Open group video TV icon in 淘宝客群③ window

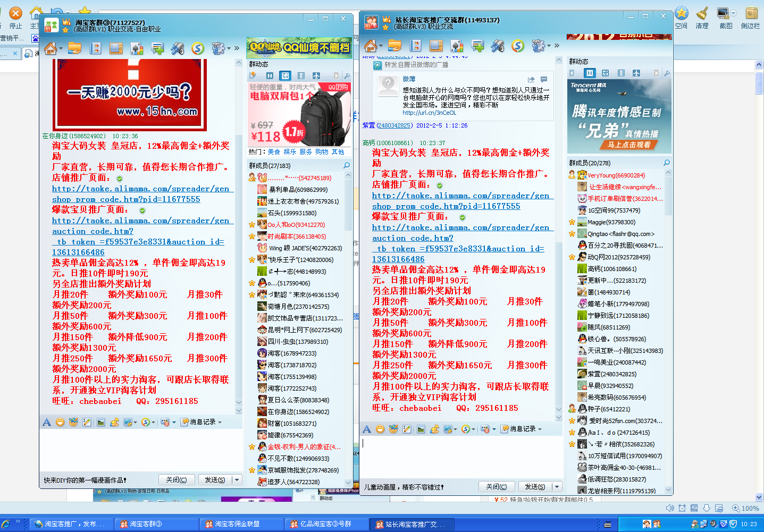pyautogui.click(x=116, y=48)
